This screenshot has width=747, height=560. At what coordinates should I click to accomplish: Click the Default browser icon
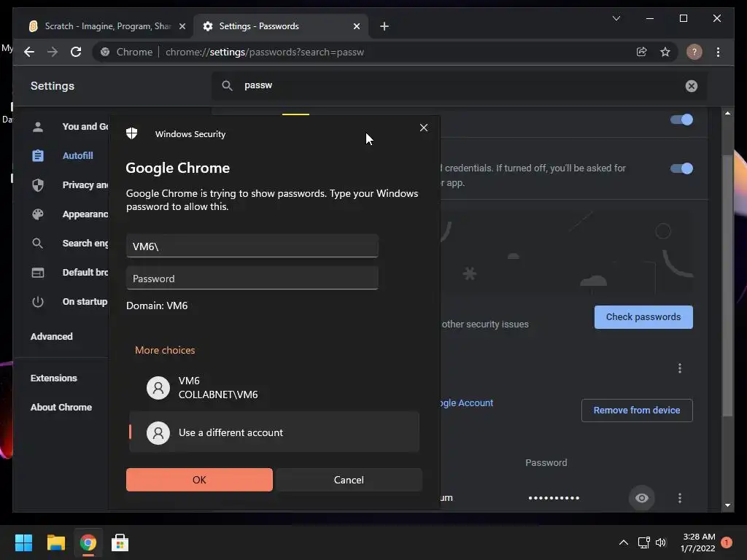[x=38, y=273]
